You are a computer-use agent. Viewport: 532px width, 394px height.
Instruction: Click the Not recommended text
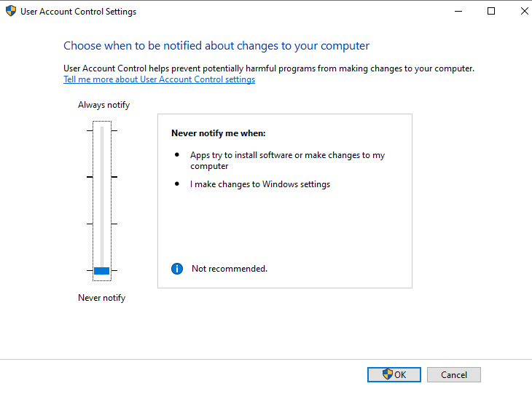[x=229, y=269]
